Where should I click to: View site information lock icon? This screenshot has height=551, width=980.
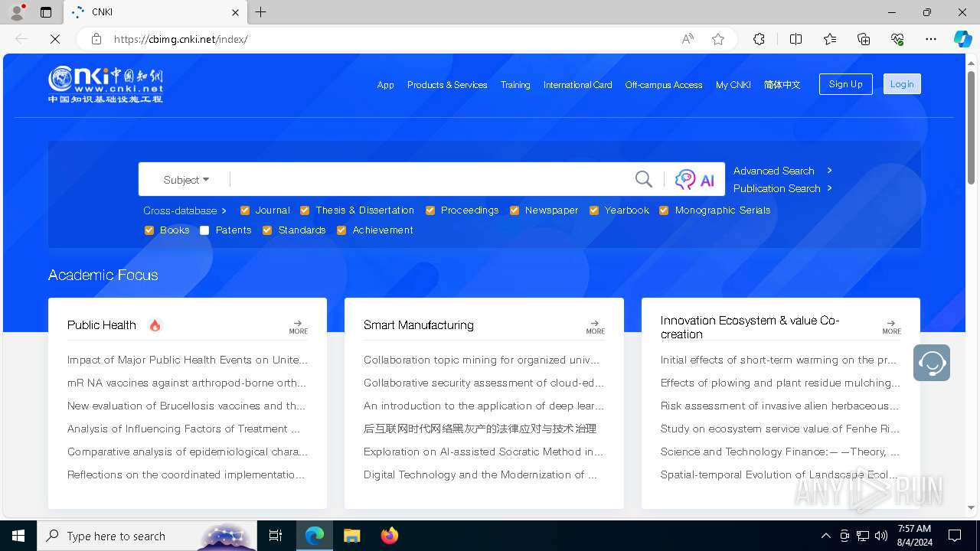(96, 39)
